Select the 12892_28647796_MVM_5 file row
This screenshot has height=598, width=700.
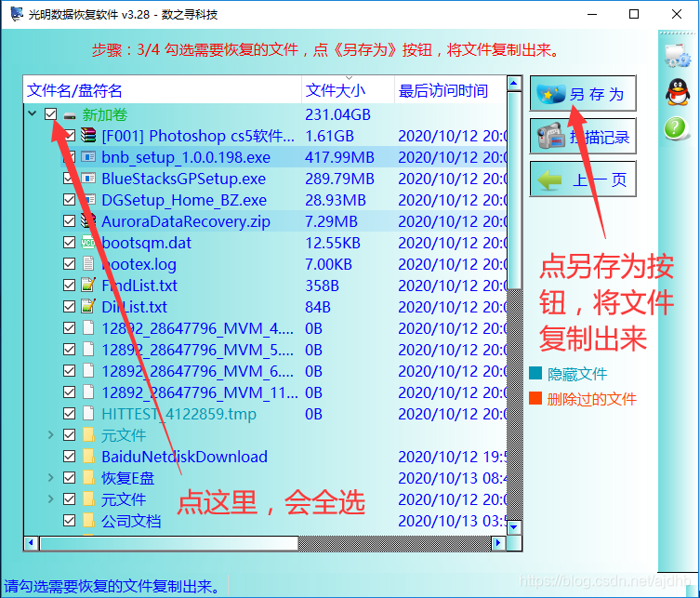[283, 350]
